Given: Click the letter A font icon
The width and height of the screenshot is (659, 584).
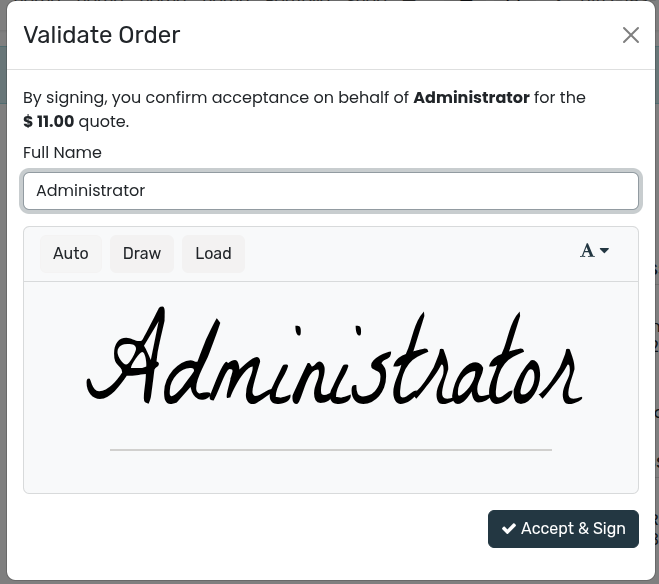Looking at the screenshot, I should point(587,251).
